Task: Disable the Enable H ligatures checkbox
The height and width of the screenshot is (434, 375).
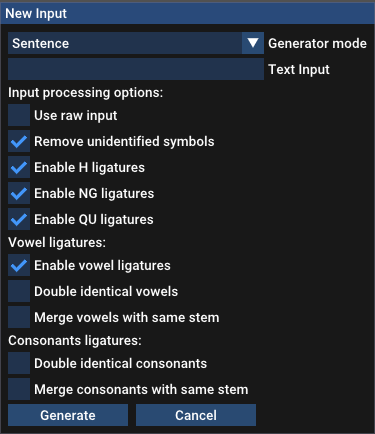Action: point(19,167)
